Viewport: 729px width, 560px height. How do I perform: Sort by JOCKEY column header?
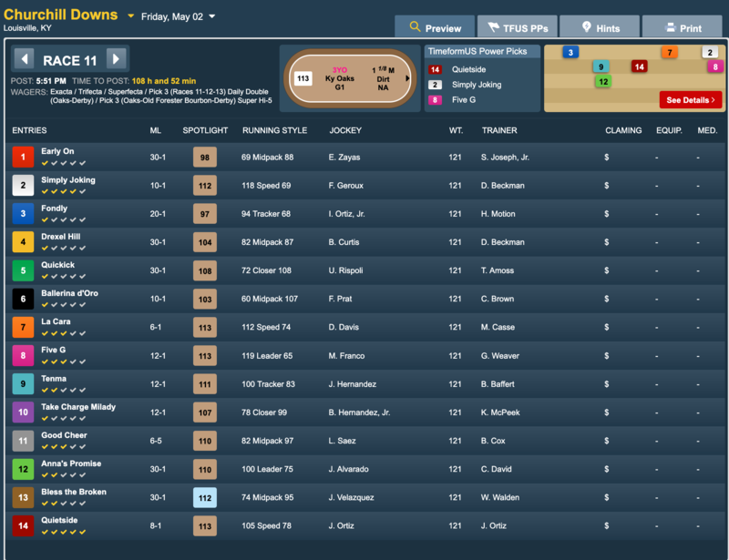click(345, 130)
